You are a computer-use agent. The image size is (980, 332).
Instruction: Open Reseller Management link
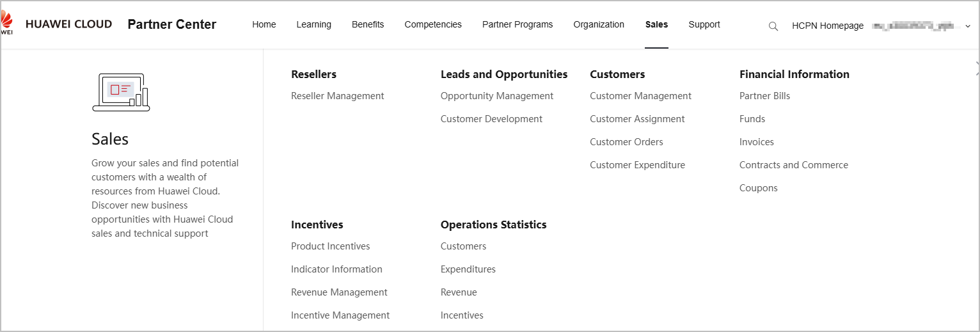[338, 96]
